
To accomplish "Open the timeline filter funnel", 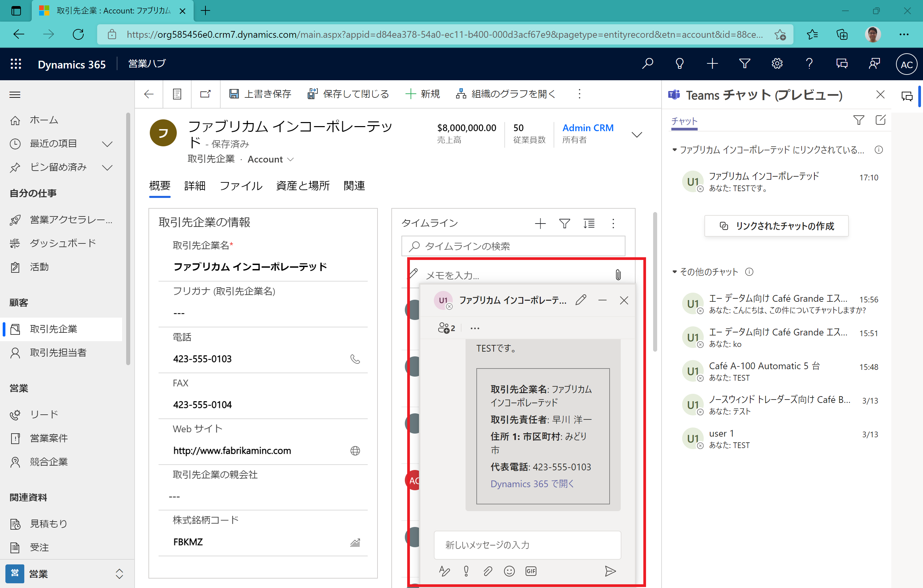I will pos(564,224).
